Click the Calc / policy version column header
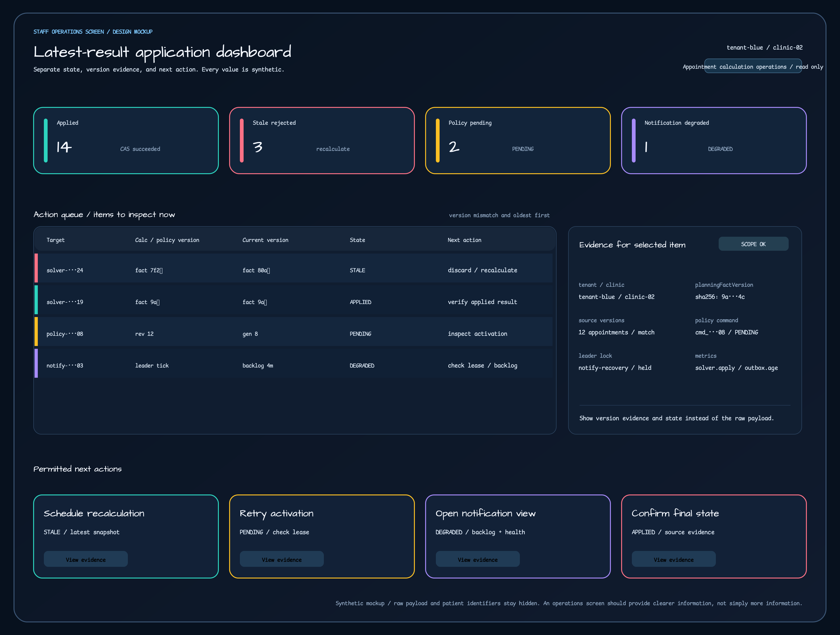This screenshot has width=840, height=635. pyautogui.click(x=167, y=240)
